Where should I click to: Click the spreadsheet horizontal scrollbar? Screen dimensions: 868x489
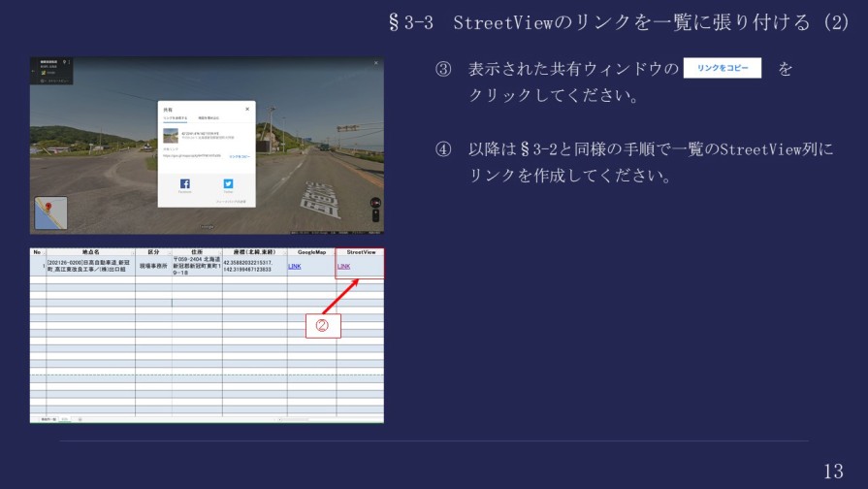(x=320, y=419)
